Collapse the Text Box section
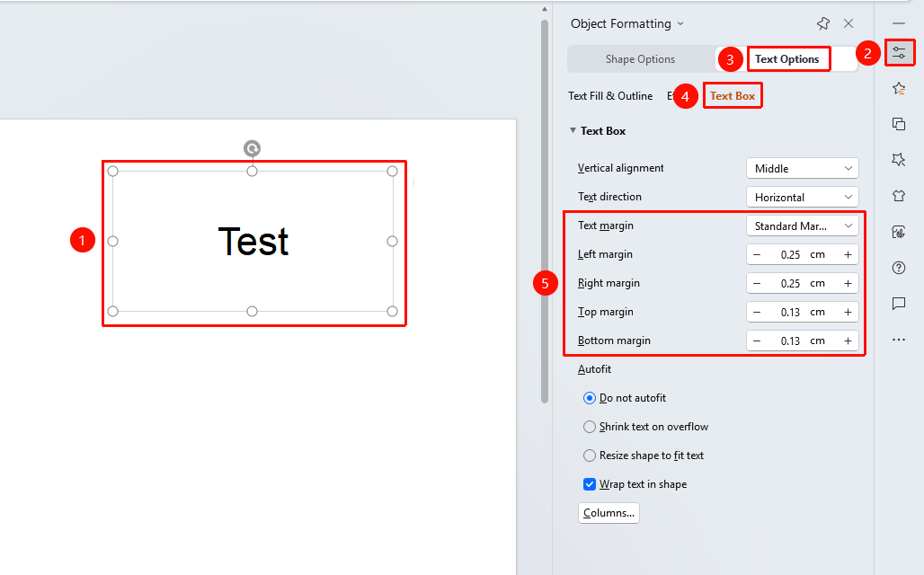This screenshot has width=924, height=575. pyautogui.click(x=573, y=131)
